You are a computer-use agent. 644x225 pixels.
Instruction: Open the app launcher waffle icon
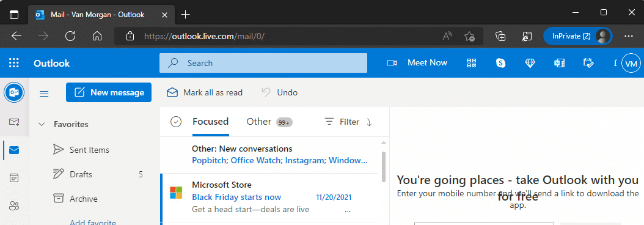14,63
